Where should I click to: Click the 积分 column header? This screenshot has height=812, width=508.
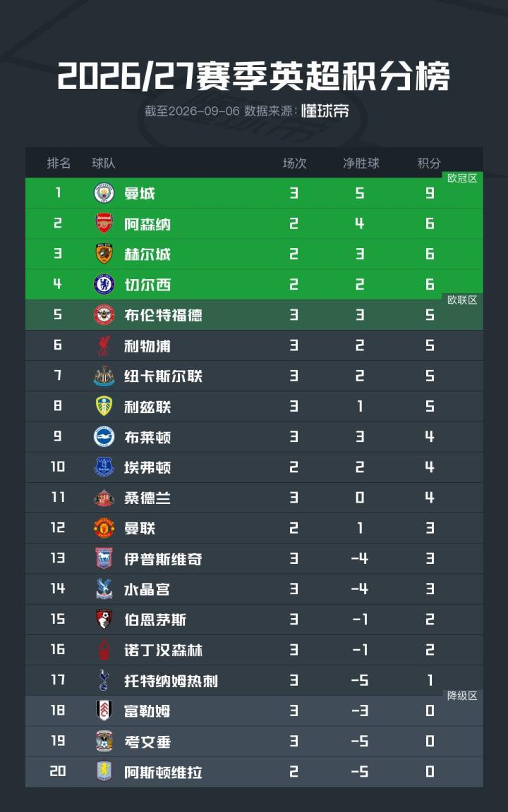click(429, 163)
